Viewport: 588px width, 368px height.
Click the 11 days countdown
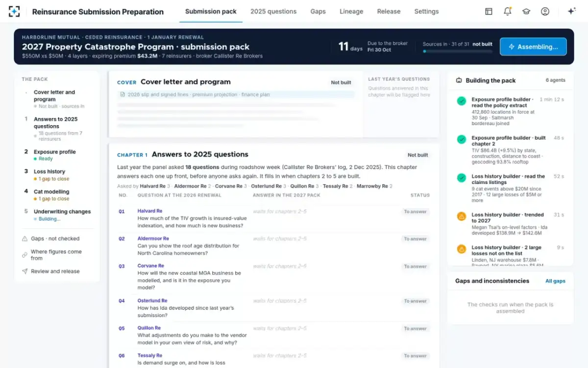(x=350, y=47)
